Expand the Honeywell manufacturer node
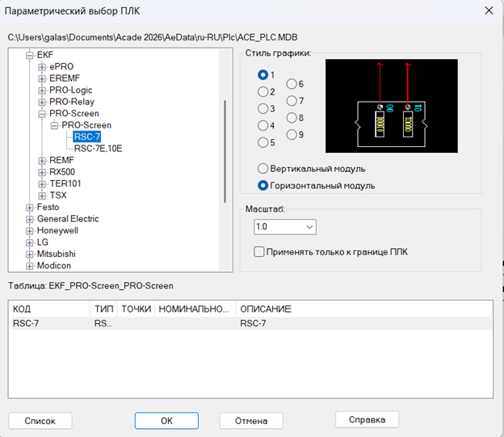The height and width of the screenshot is (437, 504). point(30,231)
